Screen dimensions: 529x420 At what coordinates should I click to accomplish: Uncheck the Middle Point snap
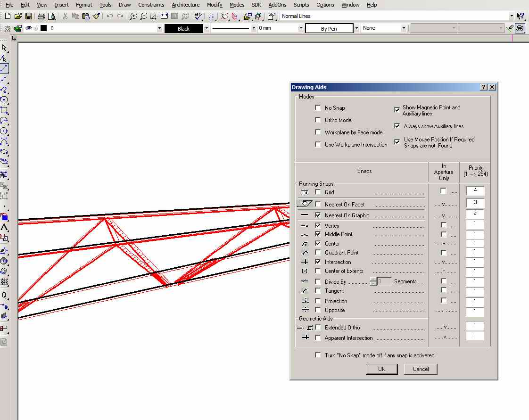(x=318, y=234)
